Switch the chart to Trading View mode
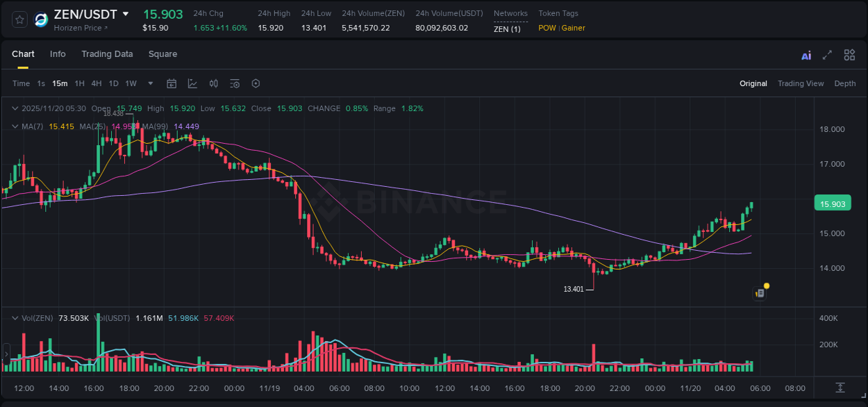 (801, 83)
